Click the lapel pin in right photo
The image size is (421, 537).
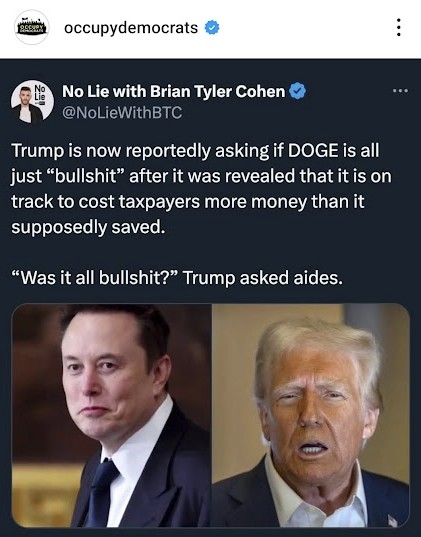click(393, 521)
